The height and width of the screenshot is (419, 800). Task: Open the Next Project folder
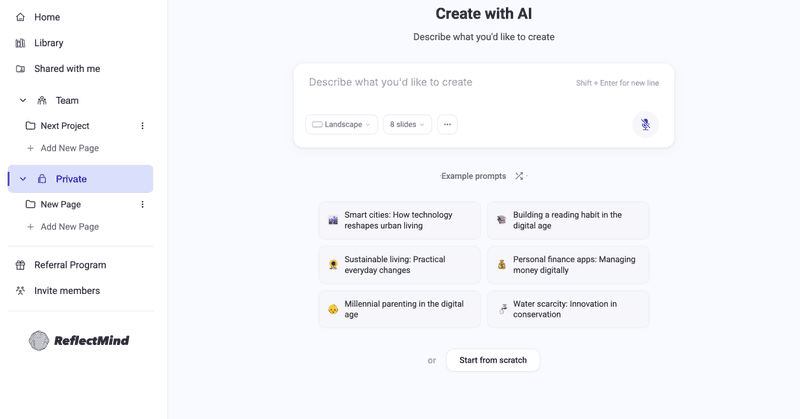tap(65, 126)
